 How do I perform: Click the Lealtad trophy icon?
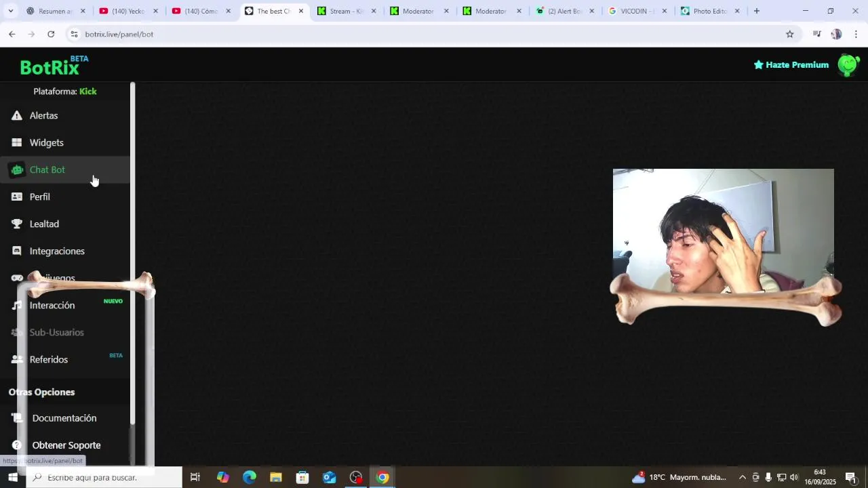coord(16,224)
